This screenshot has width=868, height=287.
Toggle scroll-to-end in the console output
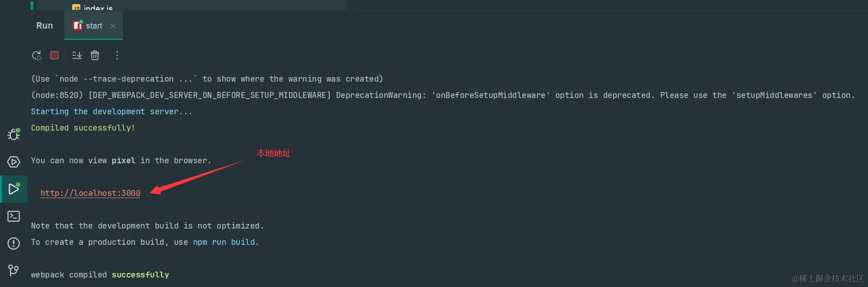[x=77, y=55]
